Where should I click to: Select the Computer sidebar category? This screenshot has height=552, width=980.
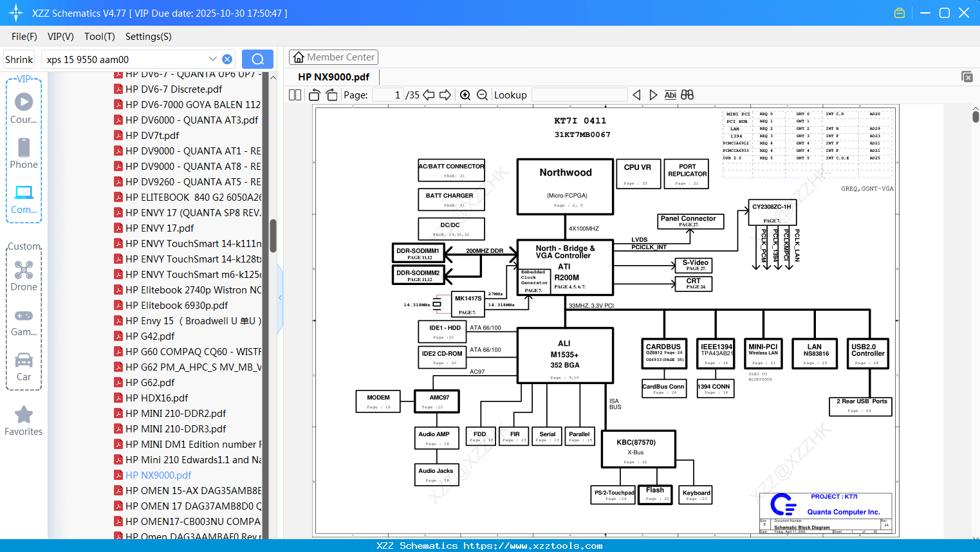[x=24, y=199]
